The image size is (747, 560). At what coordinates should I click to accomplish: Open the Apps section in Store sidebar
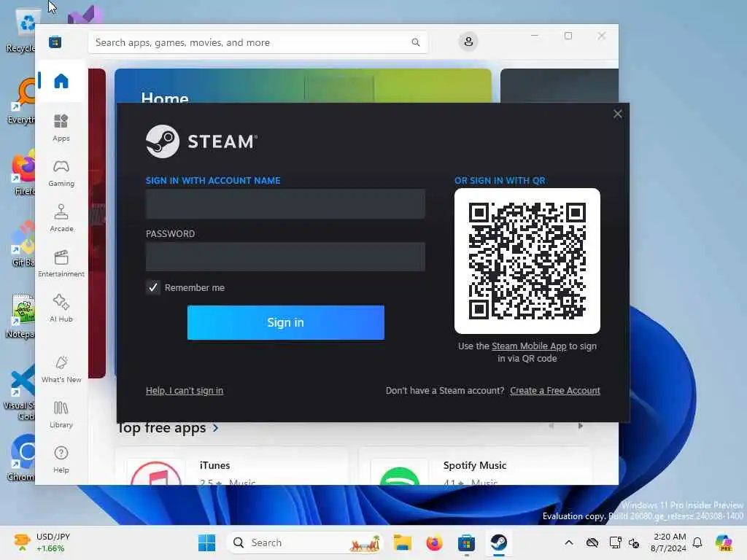click(x=61, y=128)
